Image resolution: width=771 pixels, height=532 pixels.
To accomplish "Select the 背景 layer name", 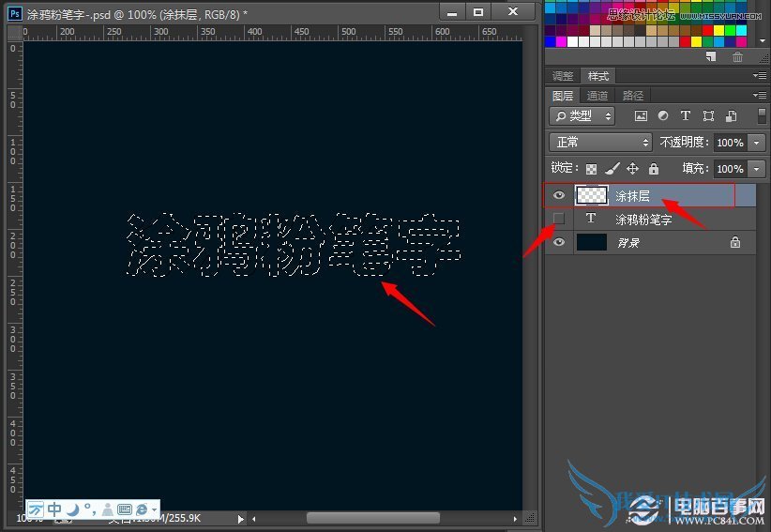I will pos(628,242).
